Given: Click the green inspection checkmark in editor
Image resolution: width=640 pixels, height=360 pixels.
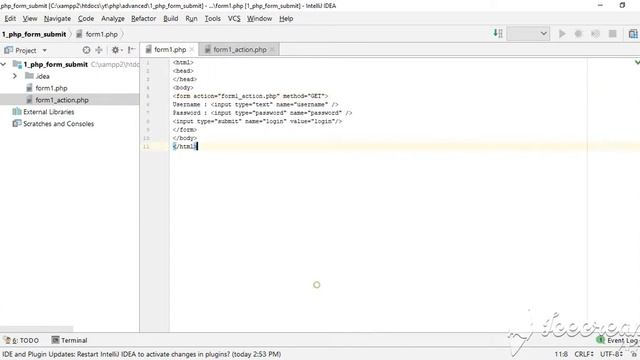Looking at the screenshot, I should point(637,62).
